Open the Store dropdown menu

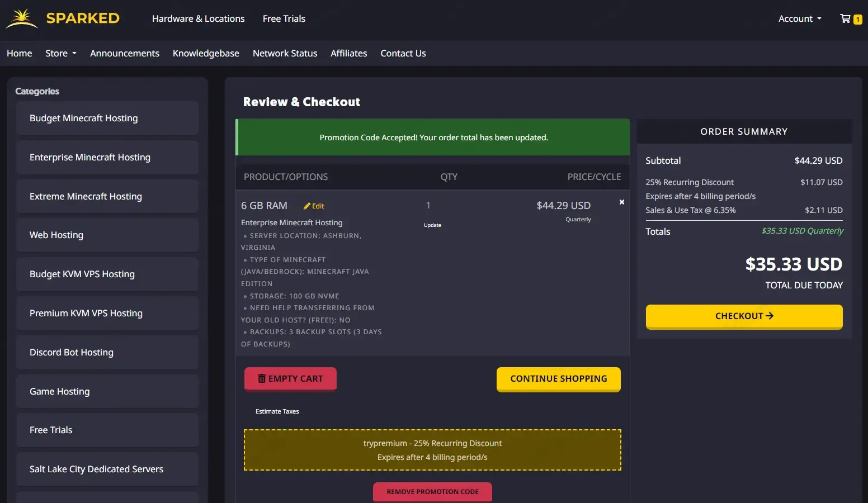tap(61, 53)
